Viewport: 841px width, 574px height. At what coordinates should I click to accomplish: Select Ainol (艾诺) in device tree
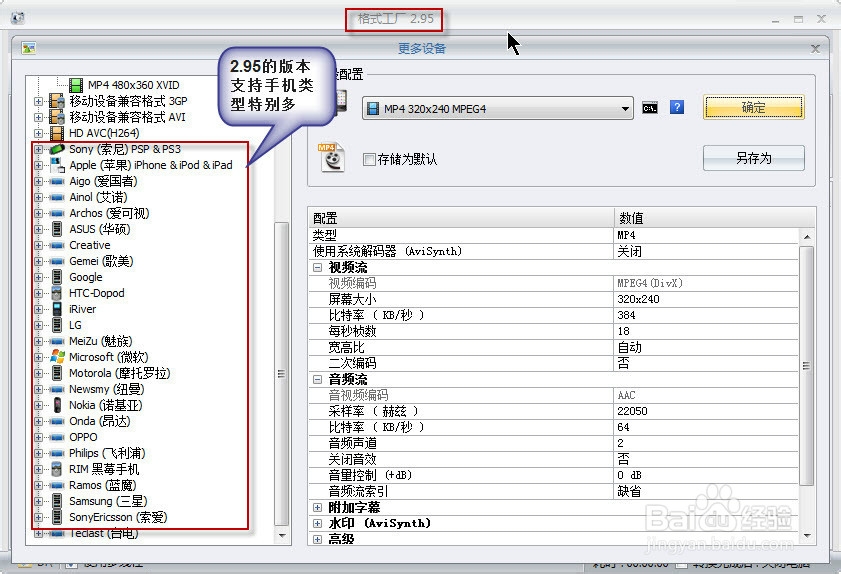[x=98, y=197]
